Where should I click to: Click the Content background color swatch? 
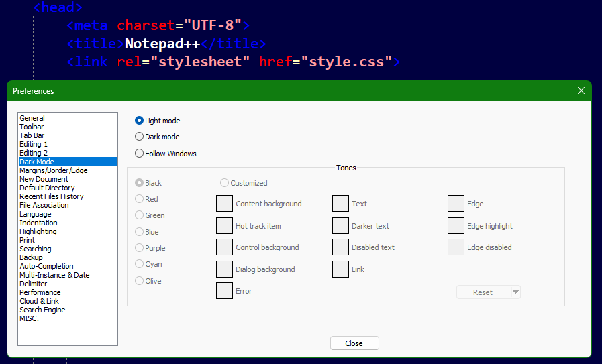point(224,204)
